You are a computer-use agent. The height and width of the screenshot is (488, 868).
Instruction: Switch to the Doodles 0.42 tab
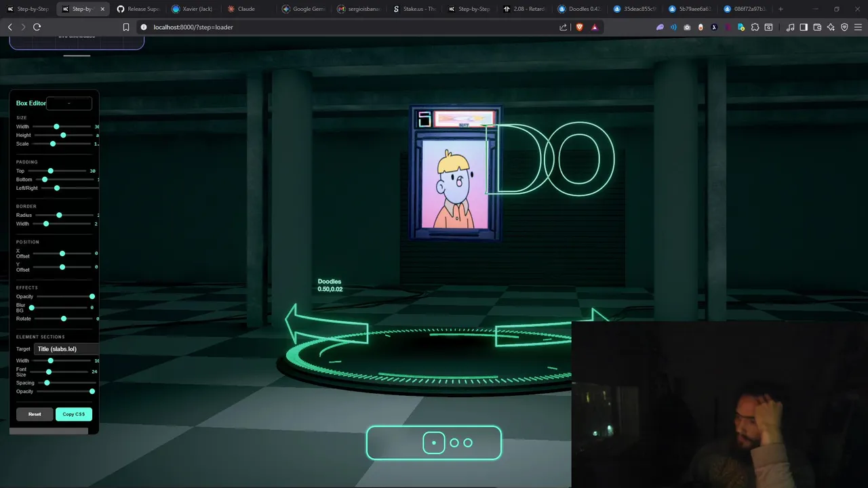click(580, 9)
